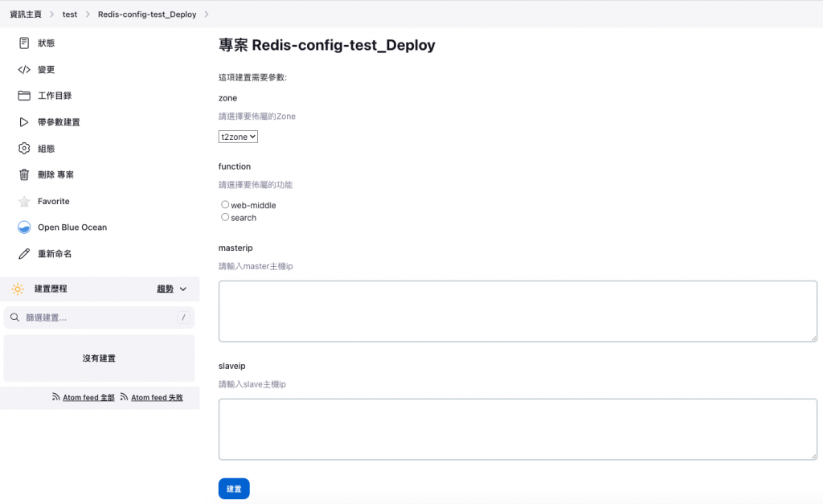Click the slash shortcut badge in filter box

[183, 317]
